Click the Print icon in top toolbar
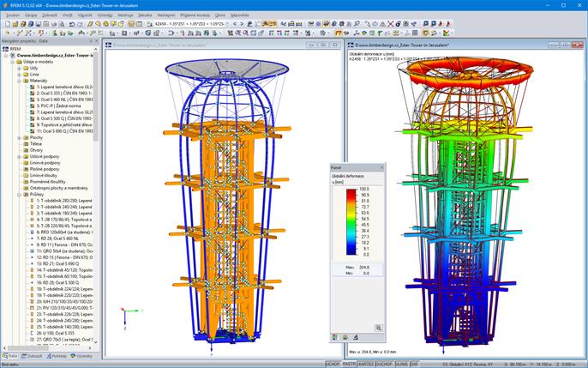588x368 pixels. click(54, 24)
